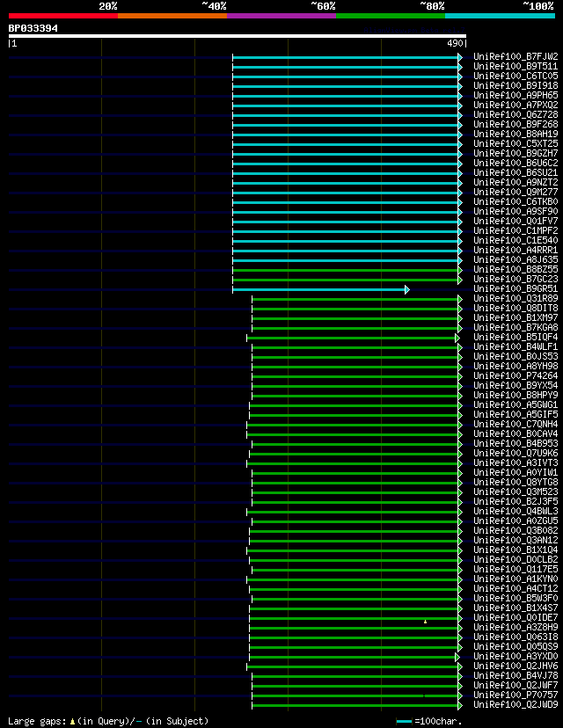Open hit UniRef100_C6TC05
This screenshot has height=728, width=563.
pyautogui.click(x=515, y=76)
